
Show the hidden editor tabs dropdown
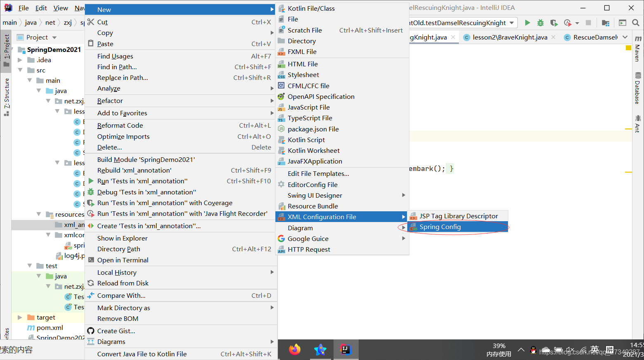[x=625, y=37]
